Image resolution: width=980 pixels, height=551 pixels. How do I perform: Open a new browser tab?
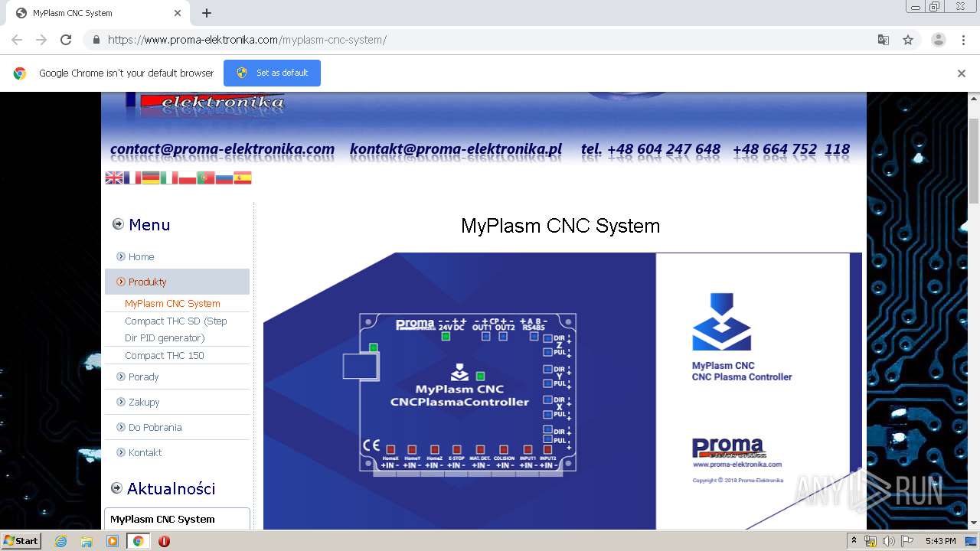click(x=207, y=13)
